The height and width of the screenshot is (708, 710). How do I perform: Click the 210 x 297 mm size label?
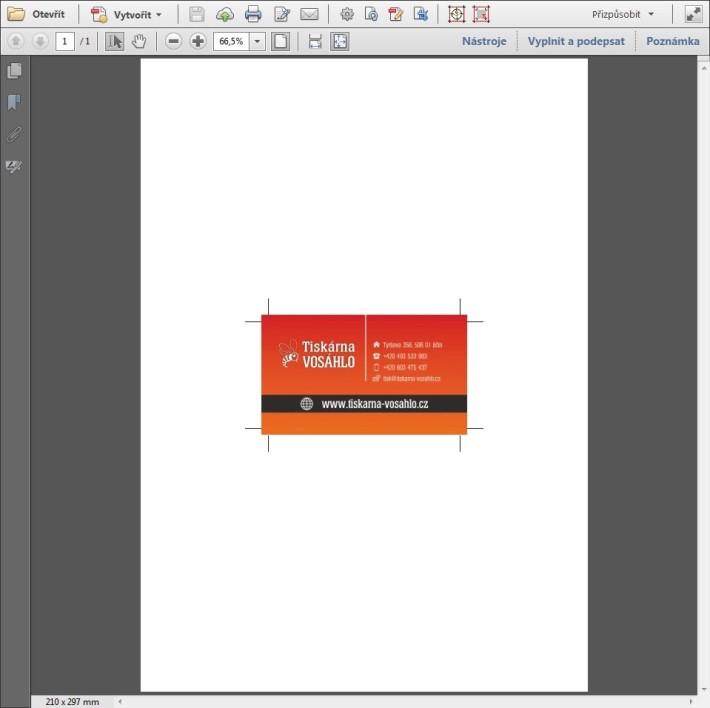[72, 702]
